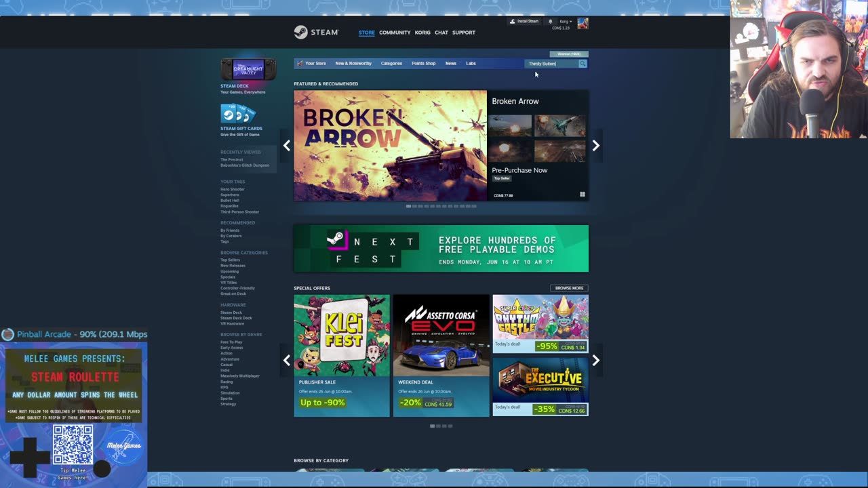Open The Executive movie tycoon deal
The width and height of the screenshot is (868, 488).
click(x=540, y=387)
